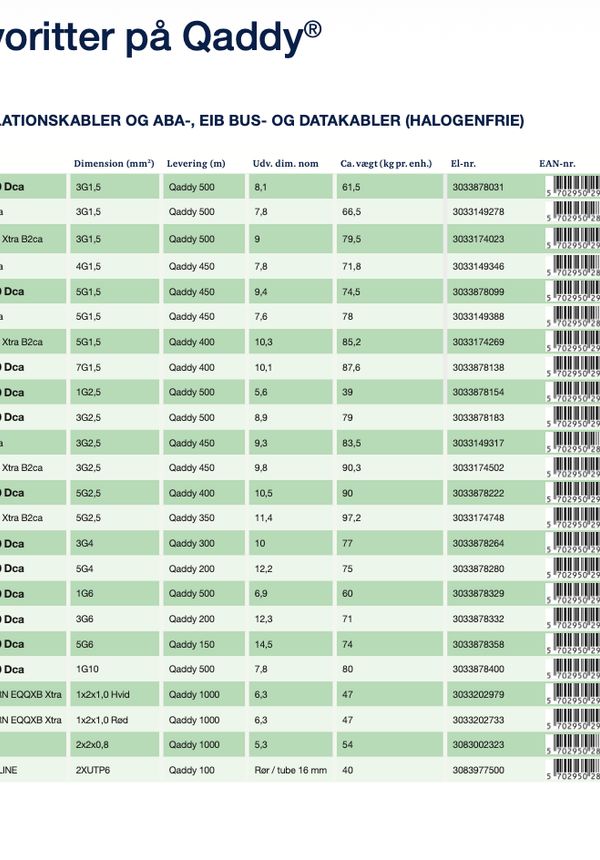Click the Udv. dim. nom column header

point(285,163)
